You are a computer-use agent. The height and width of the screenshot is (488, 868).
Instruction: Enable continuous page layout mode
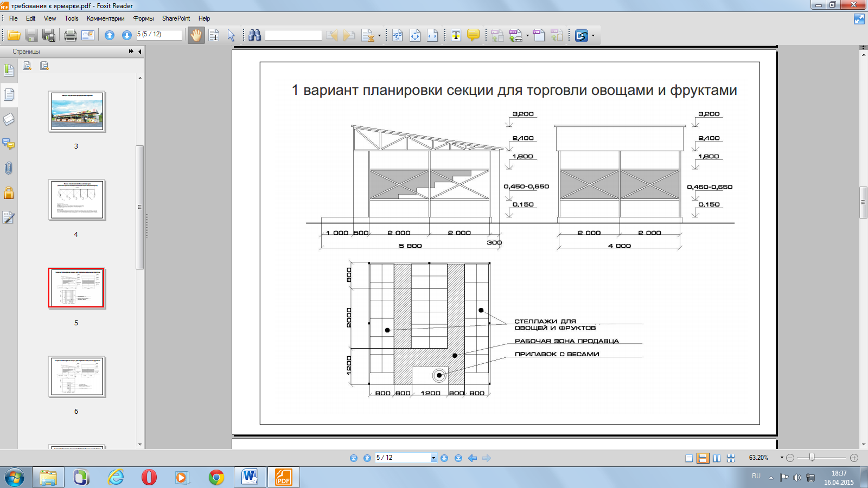703,458
